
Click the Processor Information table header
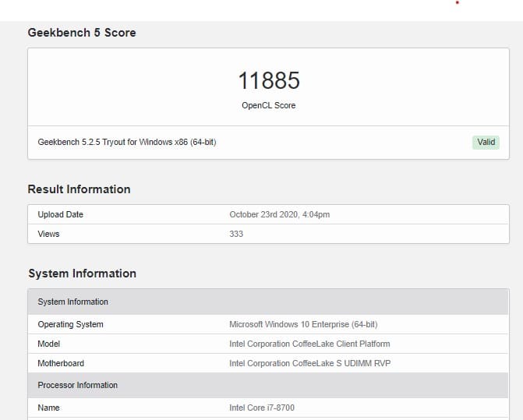[268, 386]
